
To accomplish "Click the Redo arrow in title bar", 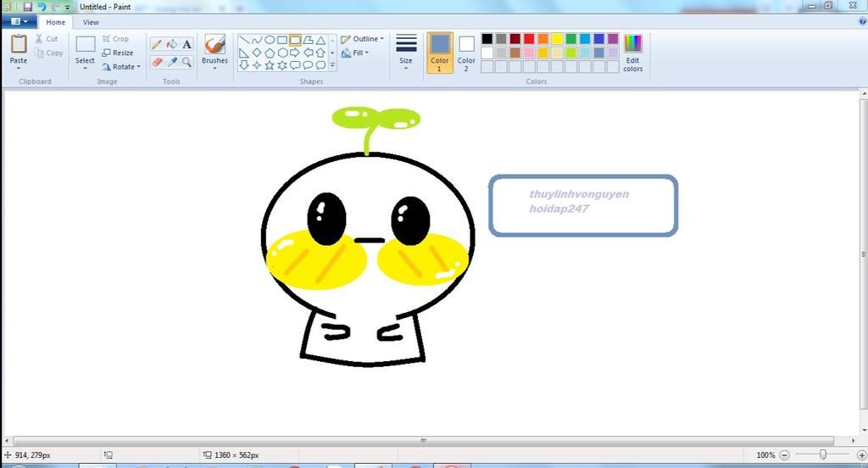I will 55,7.
